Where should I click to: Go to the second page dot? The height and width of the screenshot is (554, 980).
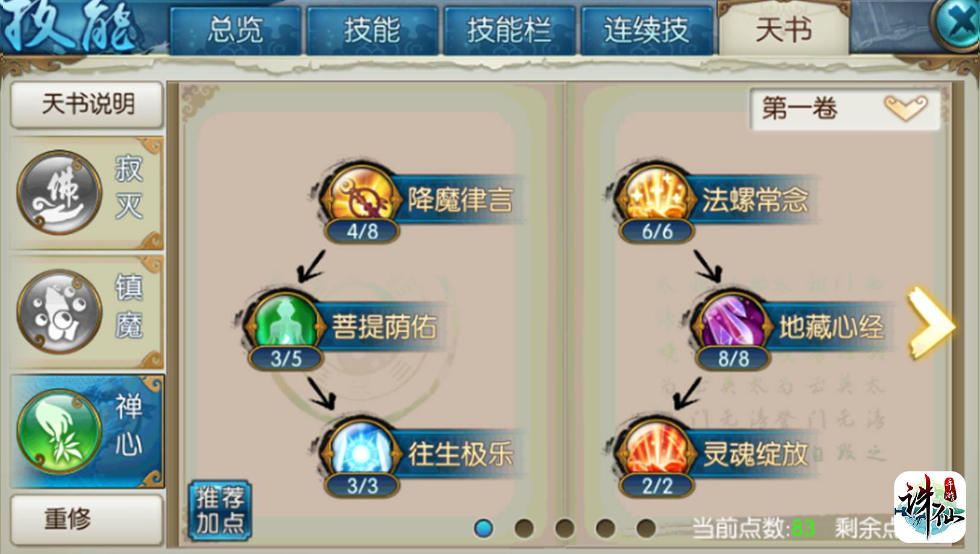[x=524, y=528]
